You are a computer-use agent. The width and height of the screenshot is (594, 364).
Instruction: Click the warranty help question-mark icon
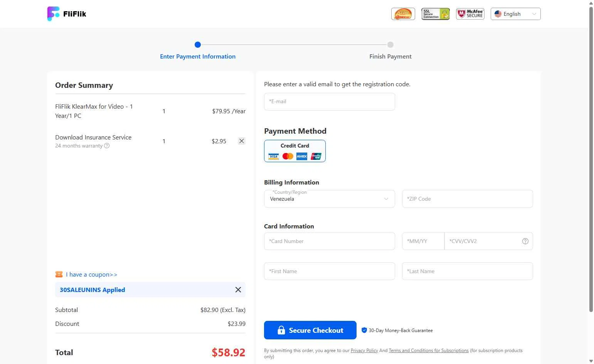[x=107, y=146]
